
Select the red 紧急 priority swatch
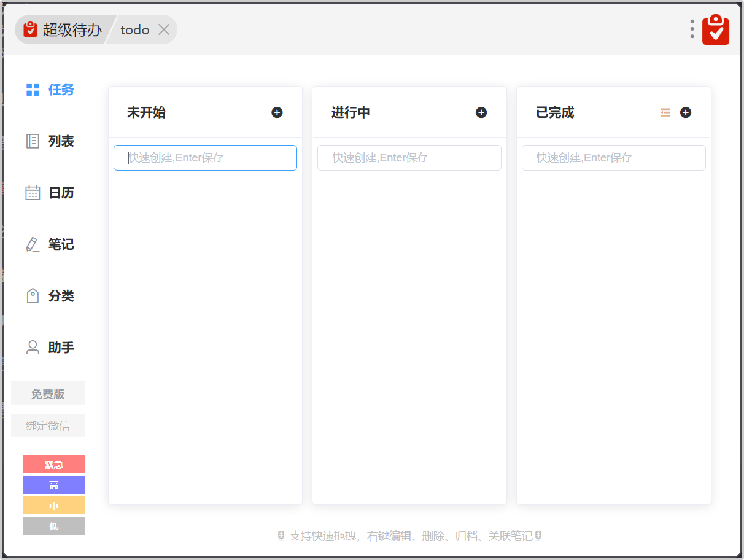[x=54, y=464]
